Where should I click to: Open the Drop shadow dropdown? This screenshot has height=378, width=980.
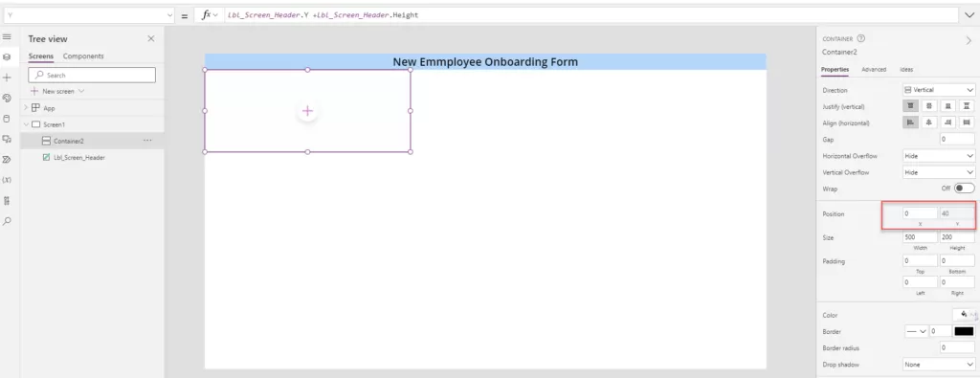(939, 364)
